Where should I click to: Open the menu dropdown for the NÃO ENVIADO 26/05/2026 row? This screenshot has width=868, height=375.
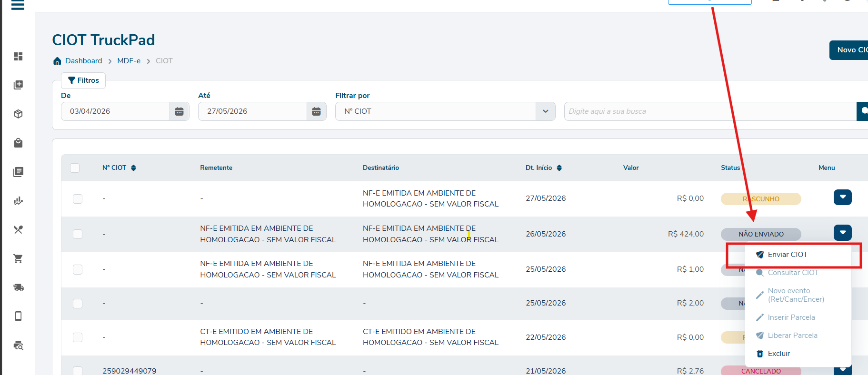[843, 233]
